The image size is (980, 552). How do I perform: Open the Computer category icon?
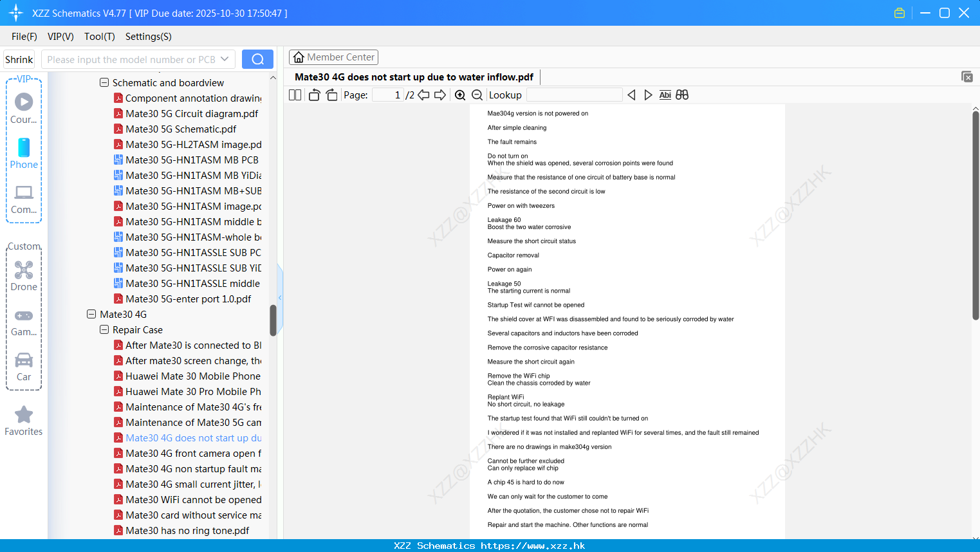pyautogui.click(x=24, y=199)
